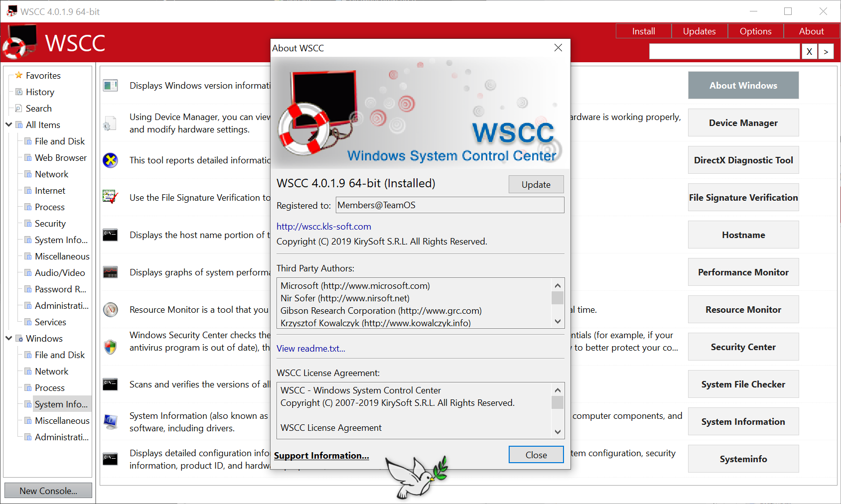Viewport: 841px width, 504px height.
Task: Click the Systeminfo console icon
Action: coord(110,459)
